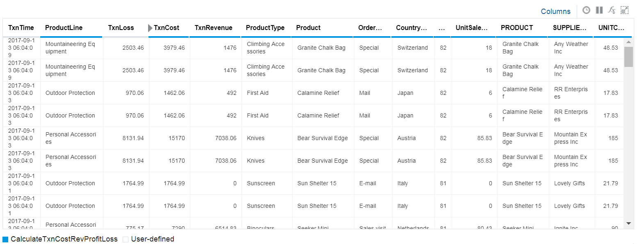Select the TxnTime column header
This screenshot has height=244, width=644.
(21, 28)
